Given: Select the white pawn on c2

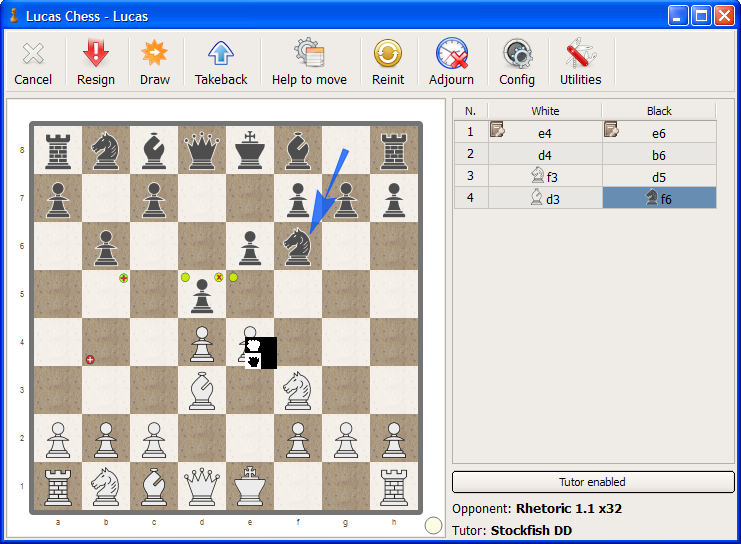Looking at the screenshot, I should point(154,440).
